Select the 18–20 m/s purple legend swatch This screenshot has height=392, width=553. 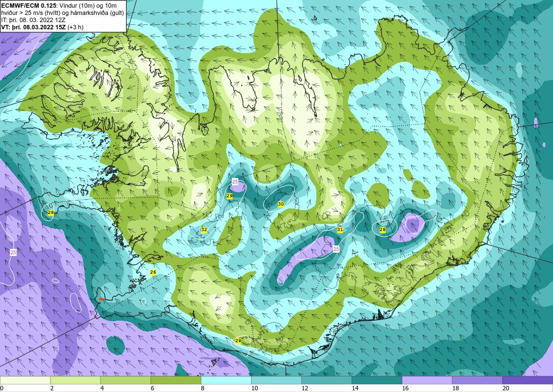click(477, 380)
